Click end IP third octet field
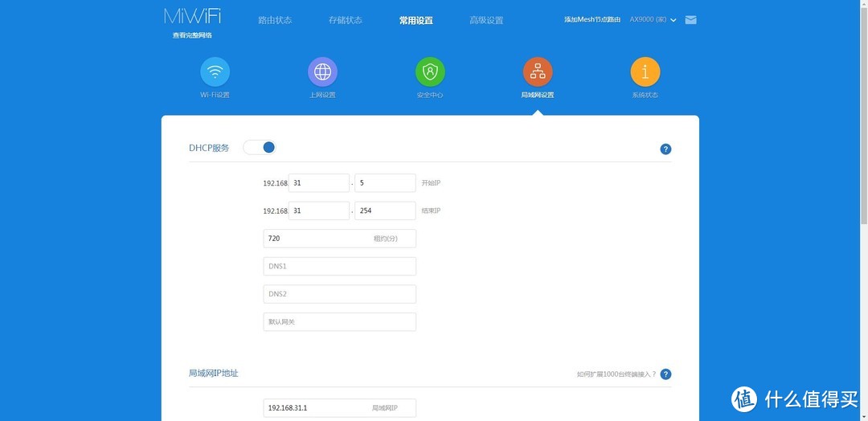This screenshot has width=868, height=421. point(319,210)
